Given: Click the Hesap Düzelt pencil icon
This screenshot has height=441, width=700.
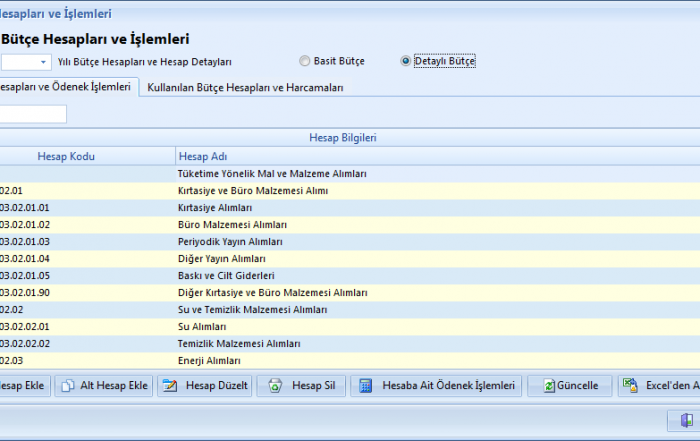Looking at the screenshot, I should 169,386.
